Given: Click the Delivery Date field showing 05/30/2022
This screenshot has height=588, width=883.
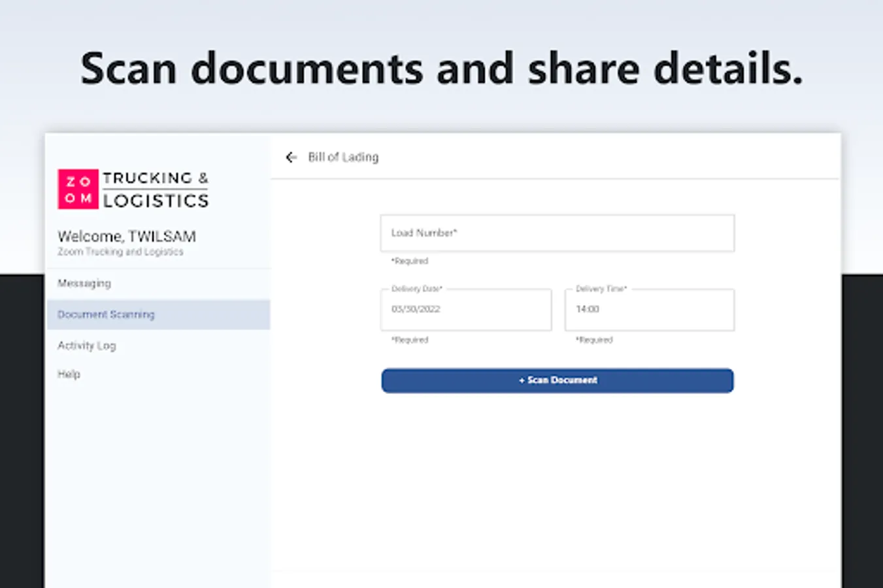Looking at the screenshot, I should pyautogui.click(x=465, y=310).
